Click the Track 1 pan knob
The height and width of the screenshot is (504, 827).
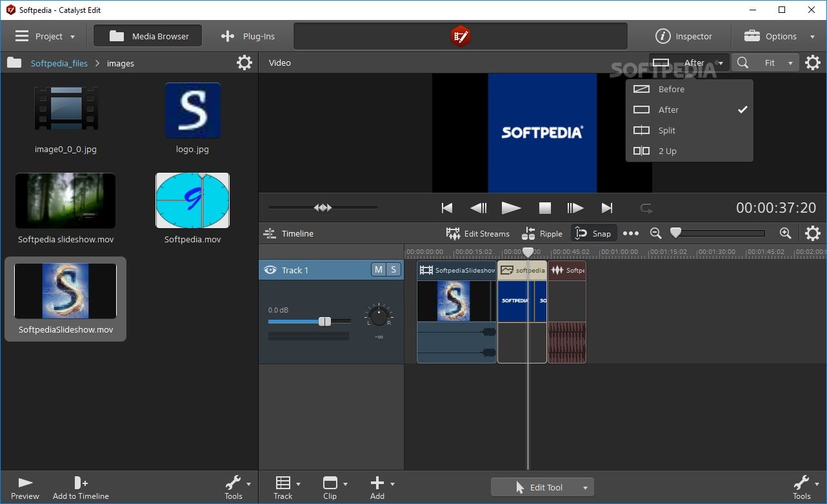[x=379, y=316]
